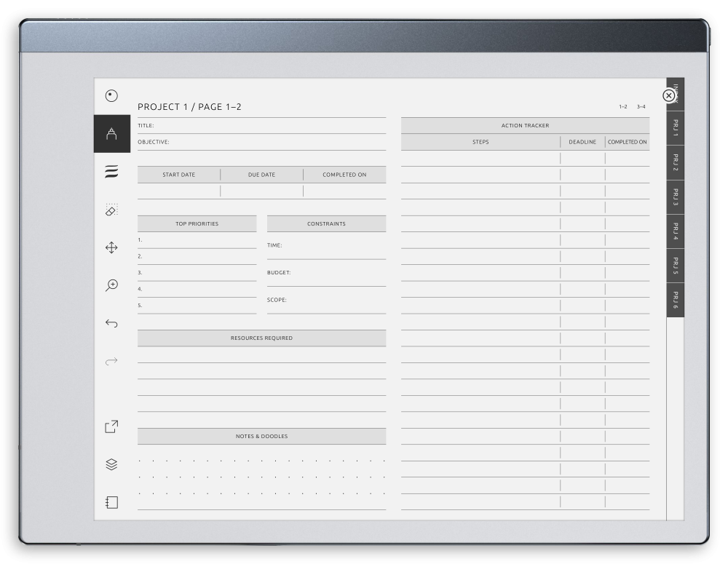Open pages 3–4 of Project 1
Screen dimensions: 728x564
pyautogui.click(x=639, y=106)
